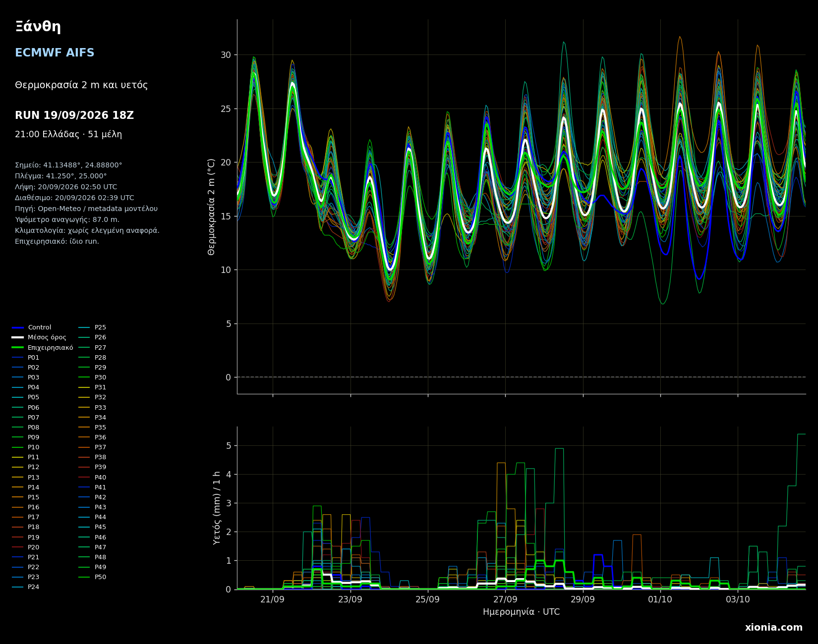
Task: Click the 21/09 date tick label
Action: click(272, 599)
